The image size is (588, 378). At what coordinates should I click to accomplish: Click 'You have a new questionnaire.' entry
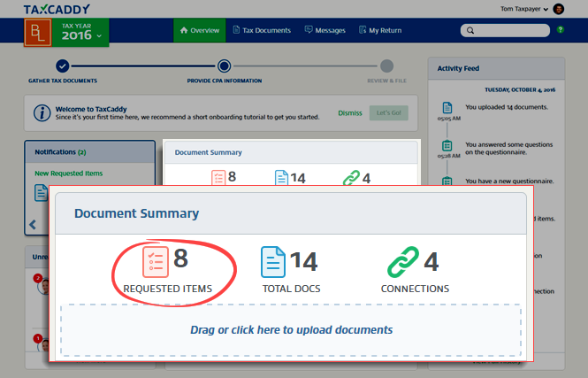click(x=509, y=181)
